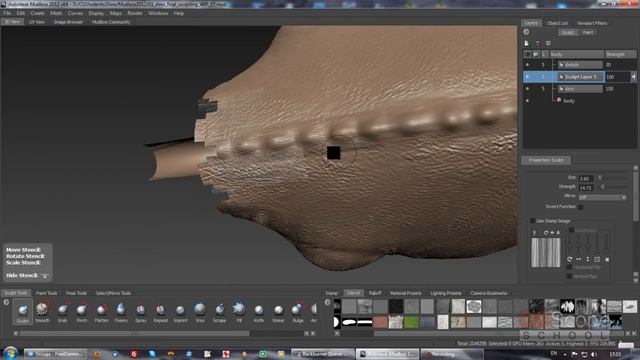Toggle visibility of the details layer
The width and height of the screenshot is (640, 360).
(527, 65)
